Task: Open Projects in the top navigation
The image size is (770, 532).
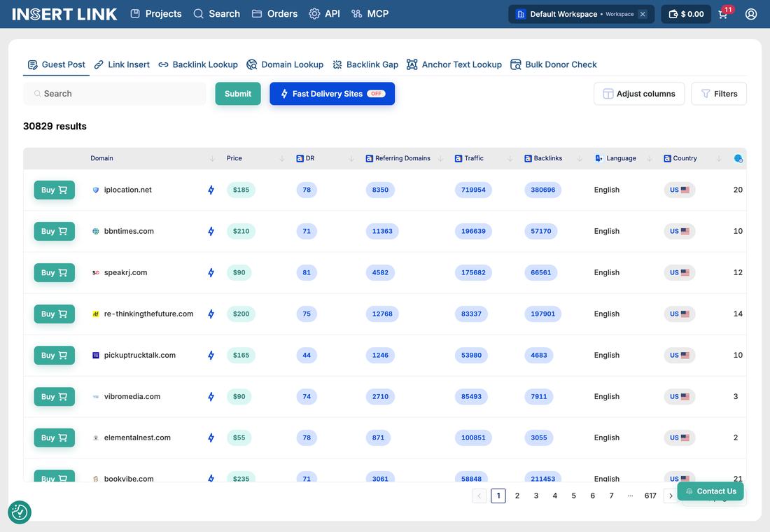Action: [x=156, y=14]
